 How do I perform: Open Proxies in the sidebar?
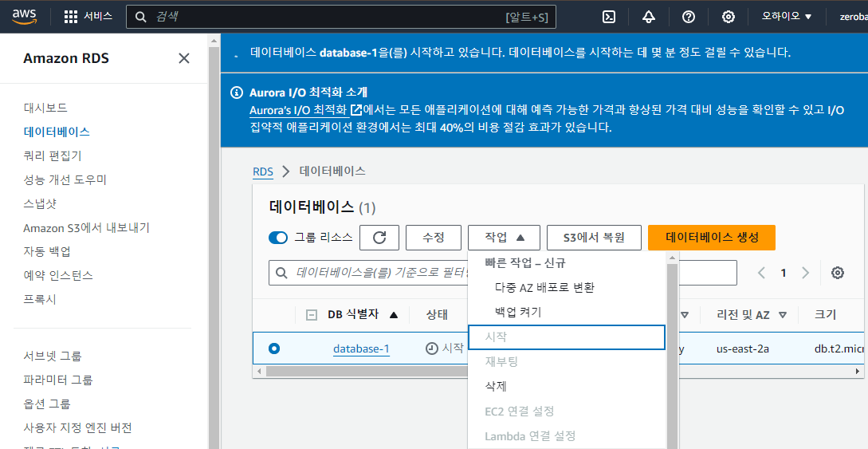click(40, 299)
